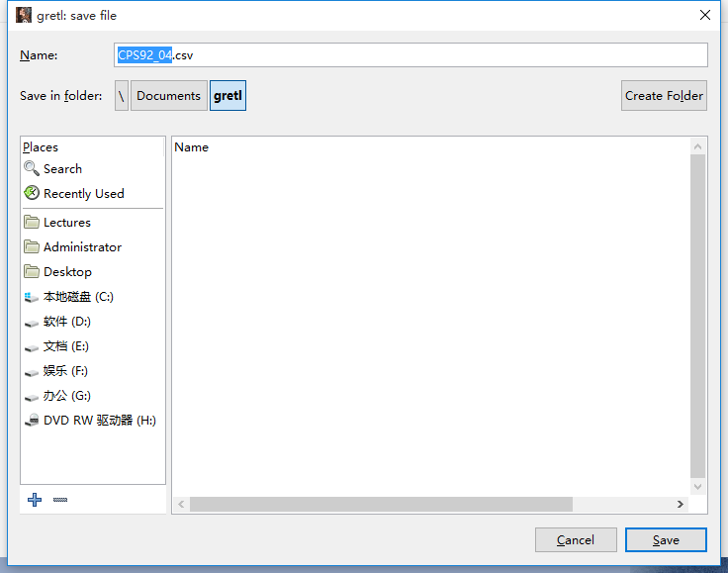Navigate to the Documents path button
The width and height of the screenshot is (728, 573).
pyautogui.click(x=168, y=96)
